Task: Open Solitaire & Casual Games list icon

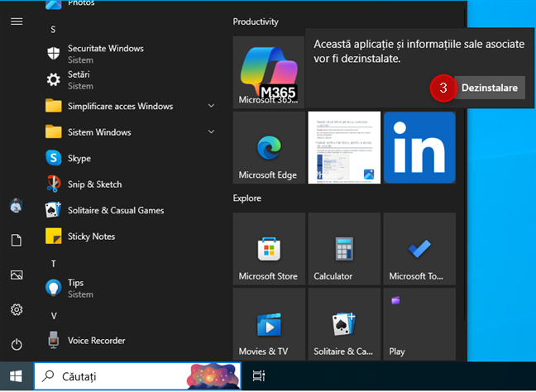Action: pos(53,210)
